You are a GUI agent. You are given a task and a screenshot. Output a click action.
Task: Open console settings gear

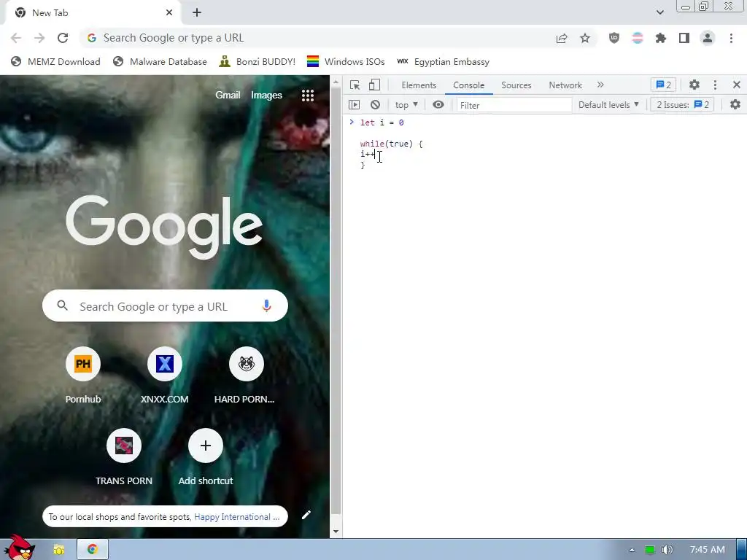coord(735,104)
